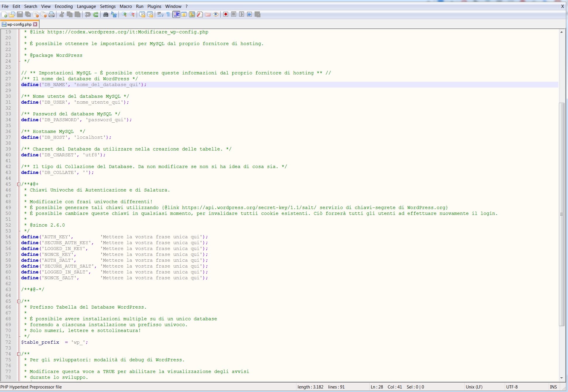Click line number 37 in the margin

coord(8,137)
